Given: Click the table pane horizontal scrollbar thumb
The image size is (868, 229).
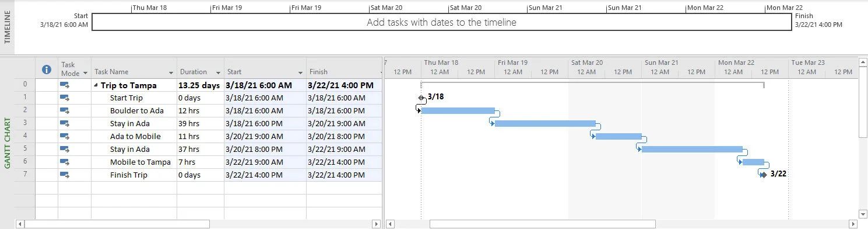Looking at the screenshot, I should [117, 224].
